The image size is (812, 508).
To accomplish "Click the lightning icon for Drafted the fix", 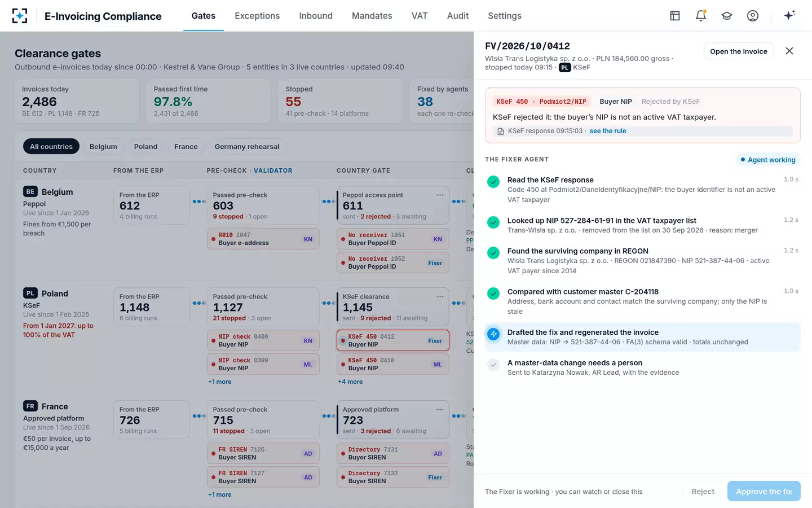I will (x=493, y=334).
